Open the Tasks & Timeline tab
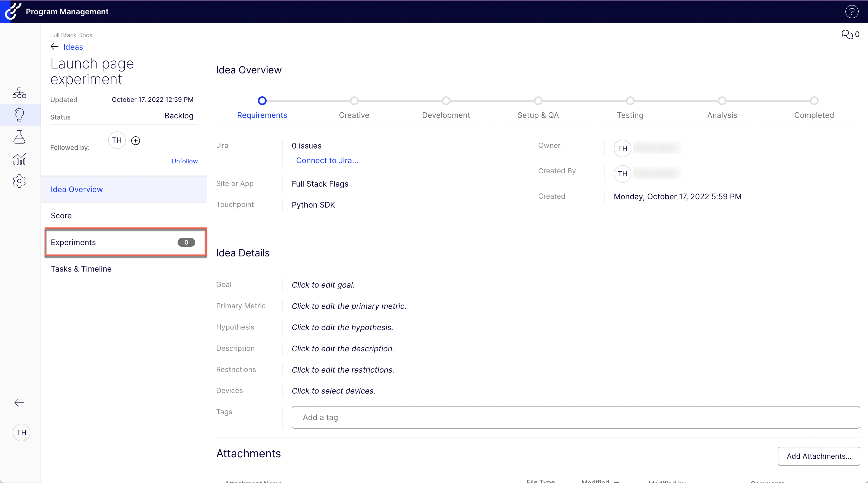868x483 pixels. point(124,269)
